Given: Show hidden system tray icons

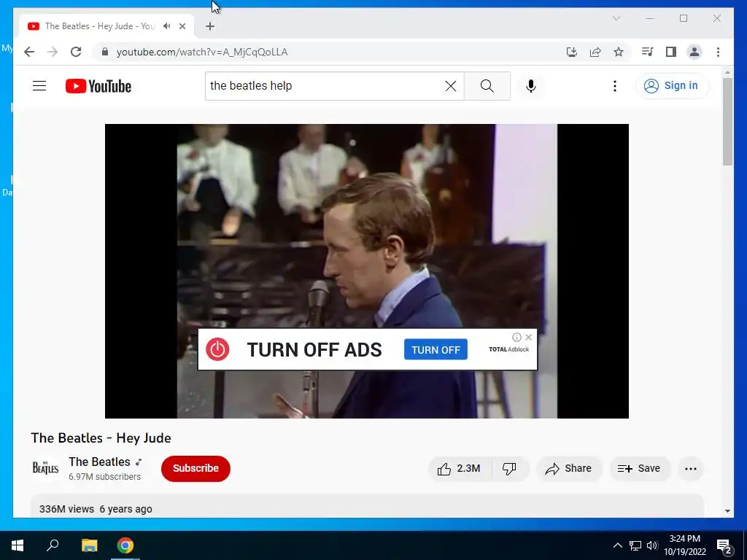Looking at the screenshot, I should (617, 545).
